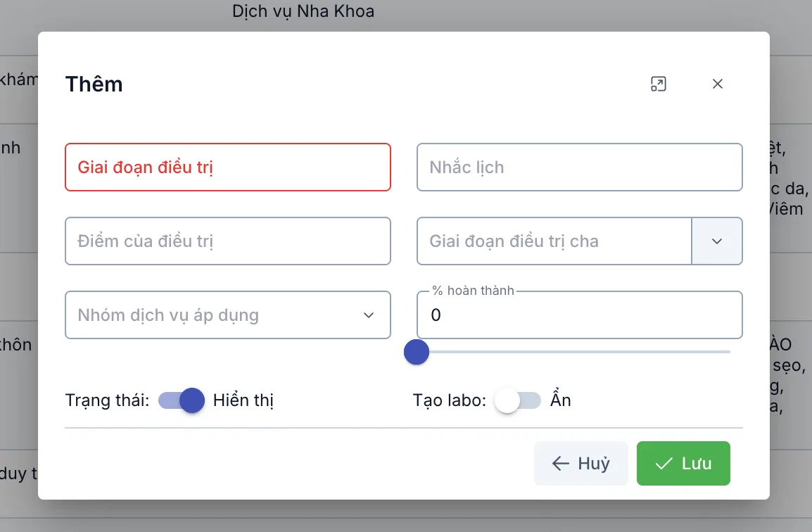Expand the dialog to fullscreen icon
Viewport: 812px width, 532px height.
click(658, 84)
